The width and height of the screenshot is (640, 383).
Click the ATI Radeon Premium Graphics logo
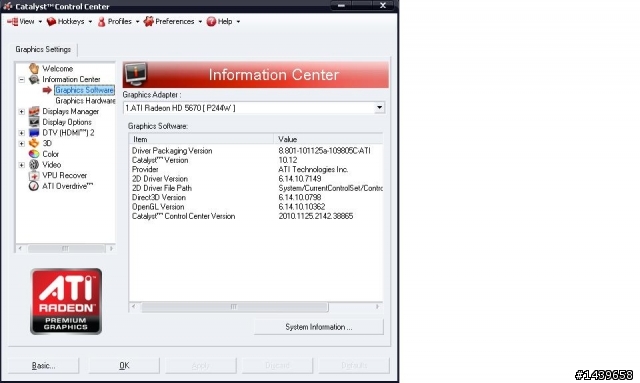[66, 301]
